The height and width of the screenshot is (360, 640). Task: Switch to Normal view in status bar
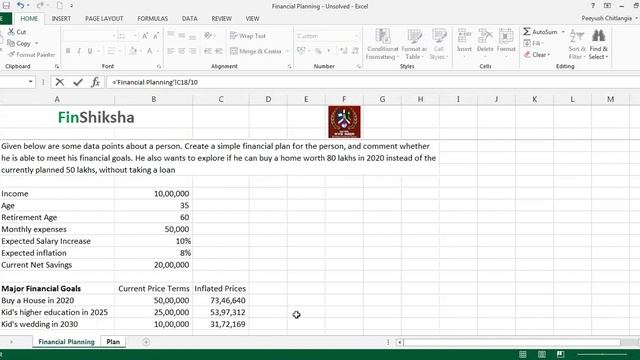(523, 354)
